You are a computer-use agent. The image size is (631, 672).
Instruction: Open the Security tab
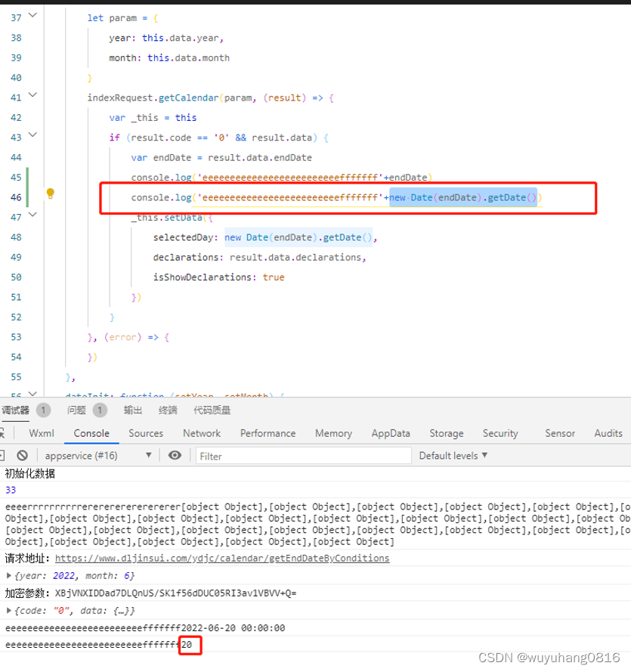500,433
